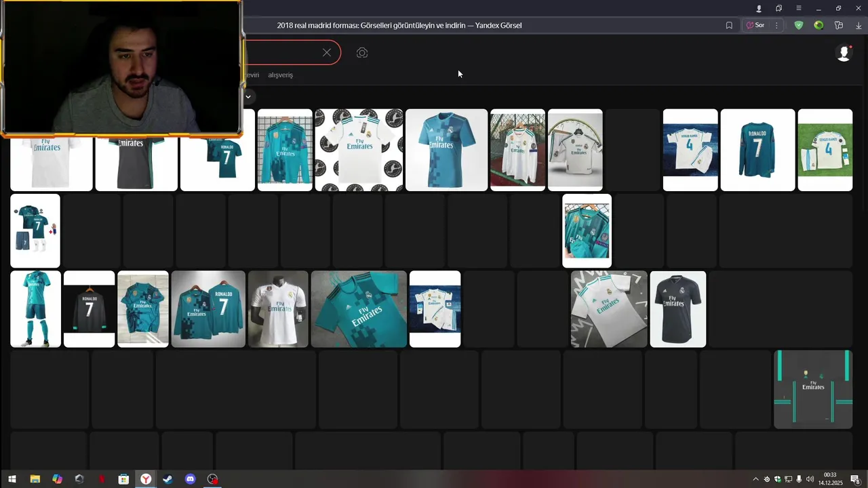Switch to the alışveriş tab
Viewport: 868px width, 488px height.
[281, 75]
